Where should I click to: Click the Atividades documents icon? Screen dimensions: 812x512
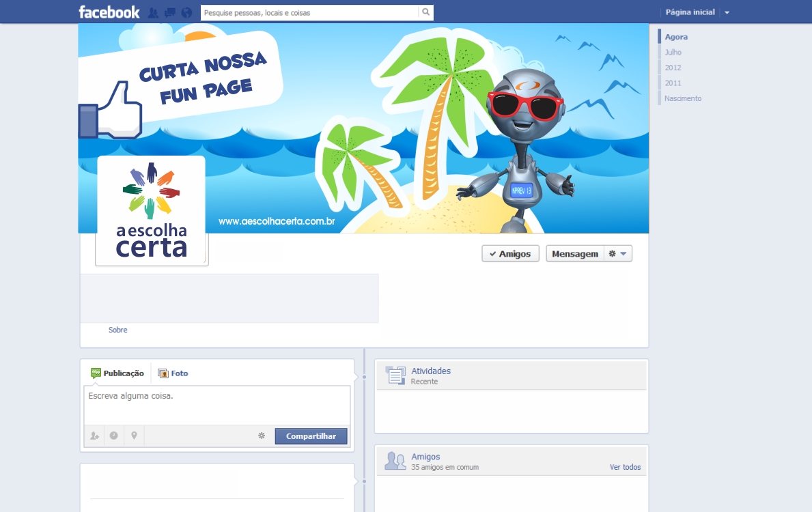(395, 375)
